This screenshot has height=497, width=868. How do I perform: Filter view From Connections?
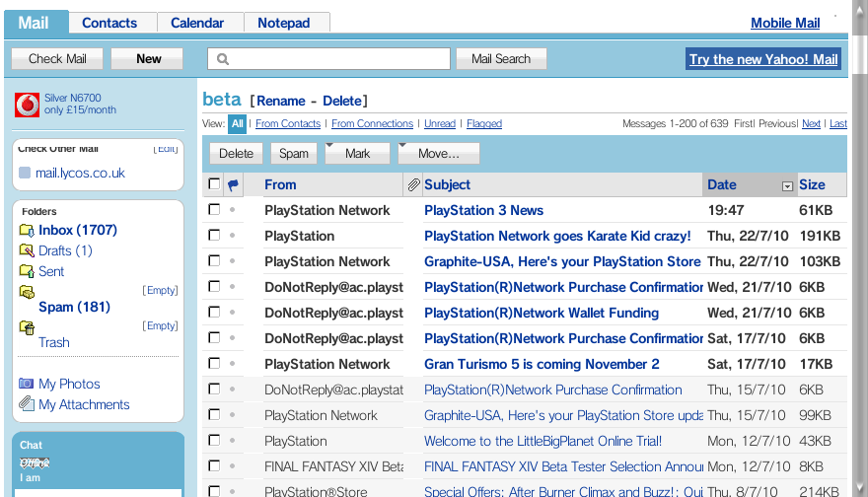click(372, 123)
